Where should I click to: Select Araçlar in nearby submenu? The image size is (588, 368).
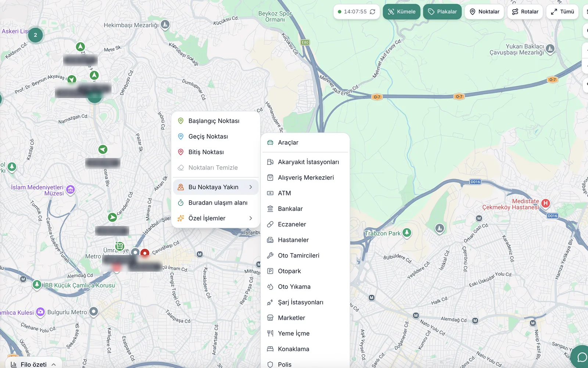click(x=305, y=142)
